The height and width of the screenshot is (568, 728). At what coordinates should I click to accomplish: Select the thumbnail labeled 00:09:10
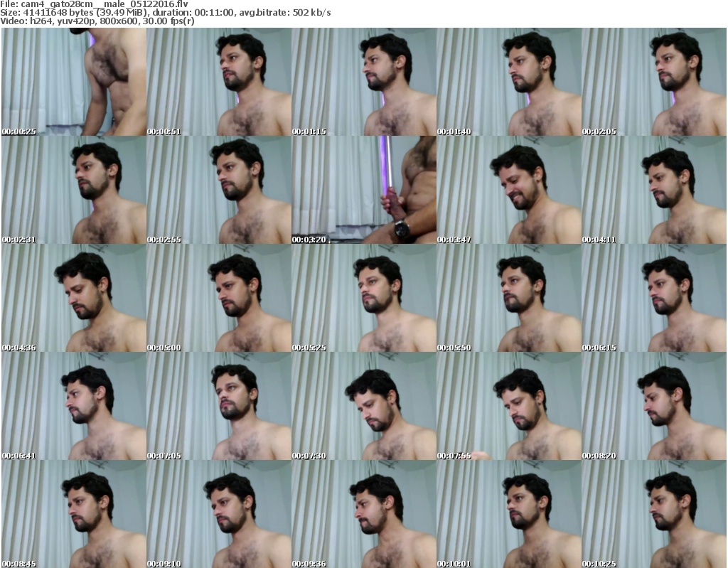pyautogui.click(x=218, y=514)
